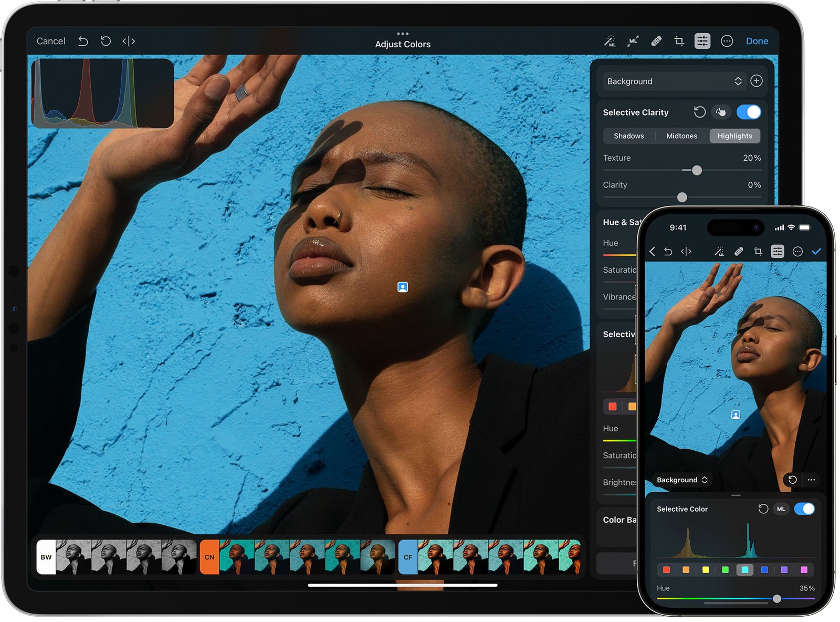
Task: Open the Adjustments panel
Action: (702, 41)
